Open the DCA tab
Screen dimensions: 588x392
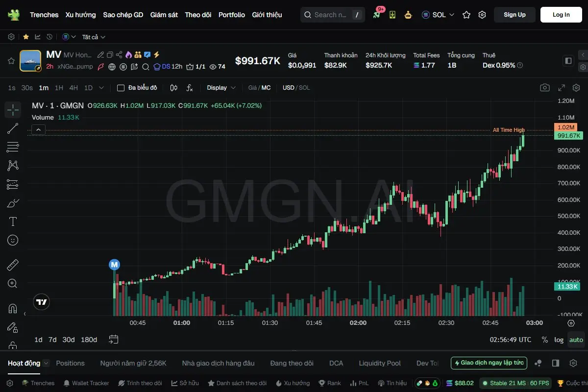[336, 363]
